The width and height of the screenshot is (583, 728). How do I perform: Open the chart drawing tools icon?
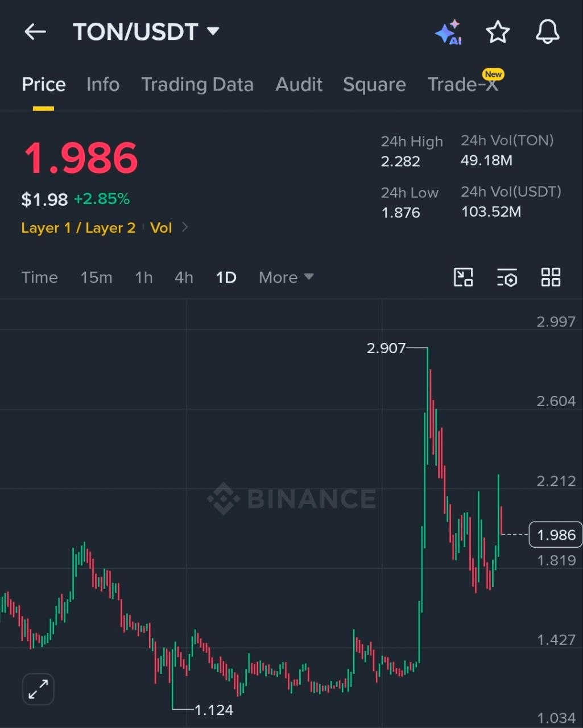pyautogui.click(x=464, y=278)
